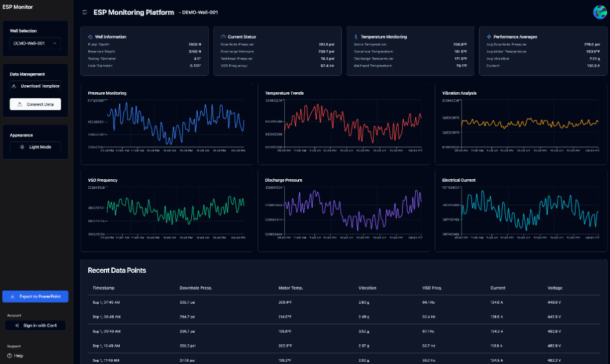Click the VSD Freq. column header
The image size is (610, 364).
[432, 288]
